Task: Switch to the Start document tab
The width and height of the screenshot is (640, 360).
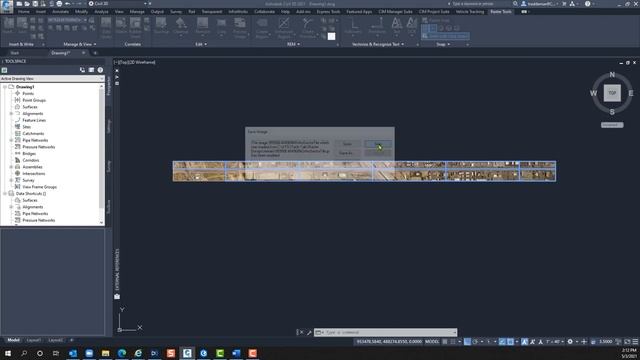Action: click(x=15, y=53)
